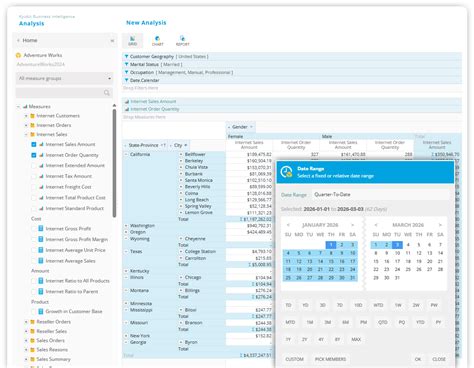
Task: Collapse the Measures tree node
Action: pos(18,107)
